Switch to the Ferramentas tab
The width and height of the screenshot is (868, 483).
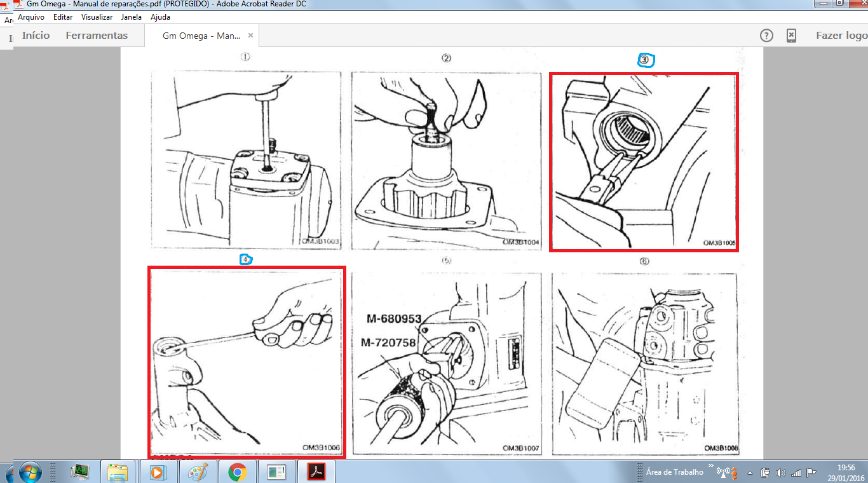point(97,36)
